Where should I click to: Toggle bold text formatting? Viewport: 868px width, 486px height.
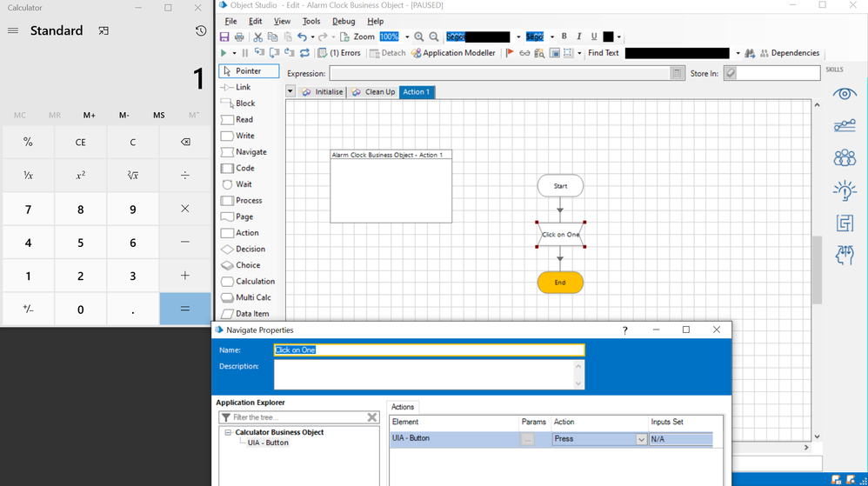[564, 37]
